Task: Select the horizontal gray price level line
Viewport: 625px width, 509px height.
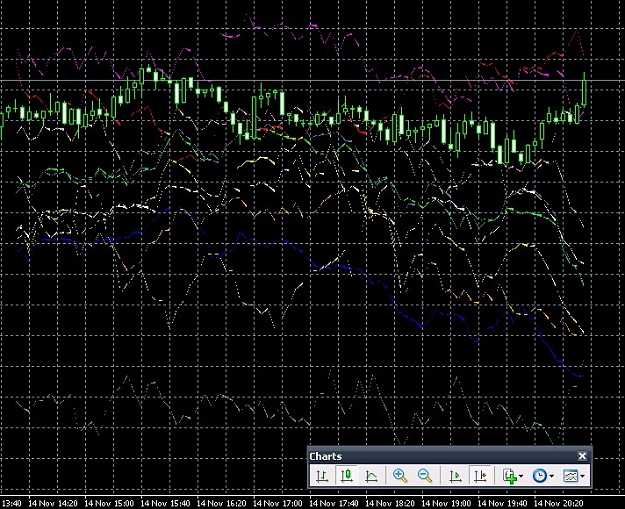Action: coord(312,81)
